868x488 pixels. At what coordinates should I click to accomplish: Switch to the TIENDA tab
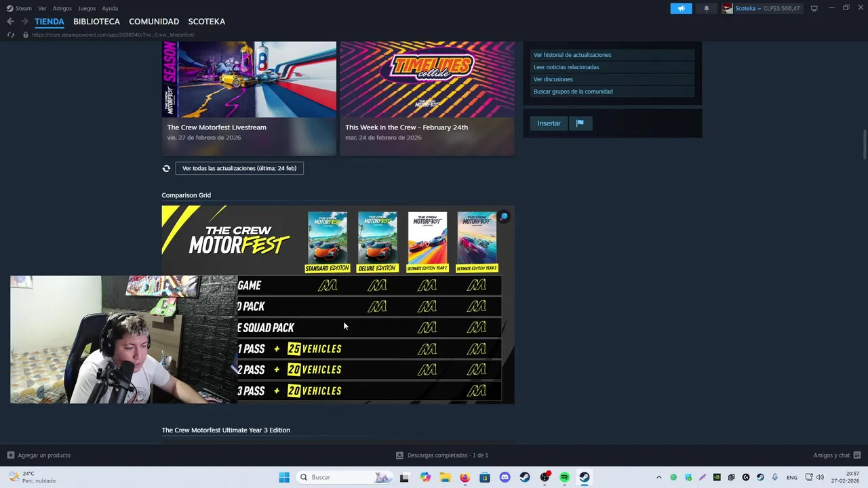point(50,22)
